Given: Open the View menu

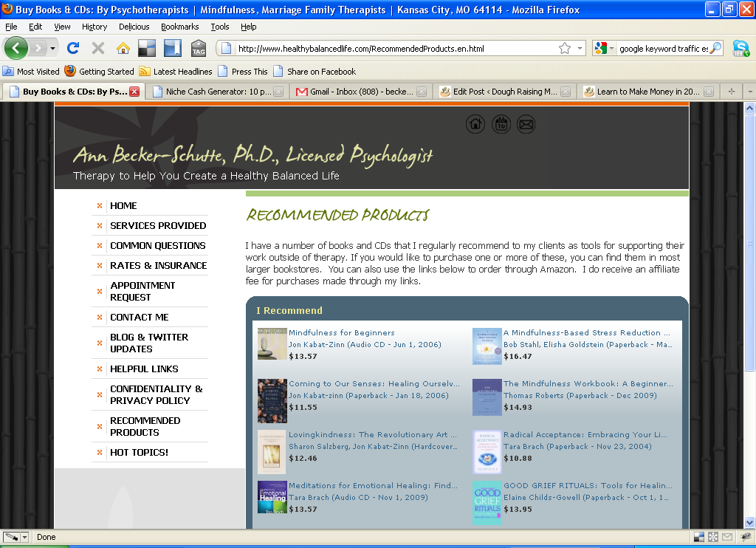Looking at the screenshot, I should [x=62, y=27].
